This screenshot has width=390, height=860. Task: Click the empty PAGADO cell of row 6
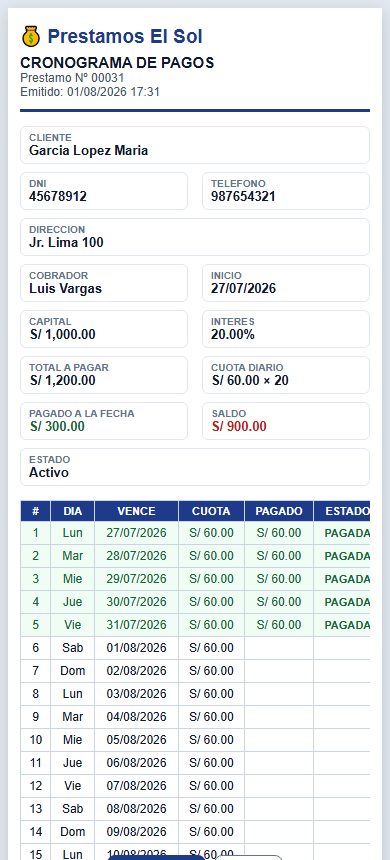click(x=279, y=648)
